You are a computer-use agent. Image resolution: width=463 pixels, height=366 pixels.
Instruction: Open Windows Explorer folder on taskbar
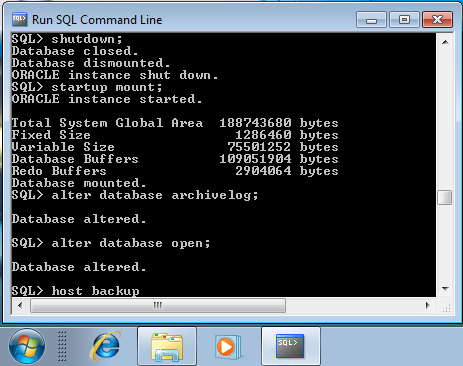pos(167,346)
